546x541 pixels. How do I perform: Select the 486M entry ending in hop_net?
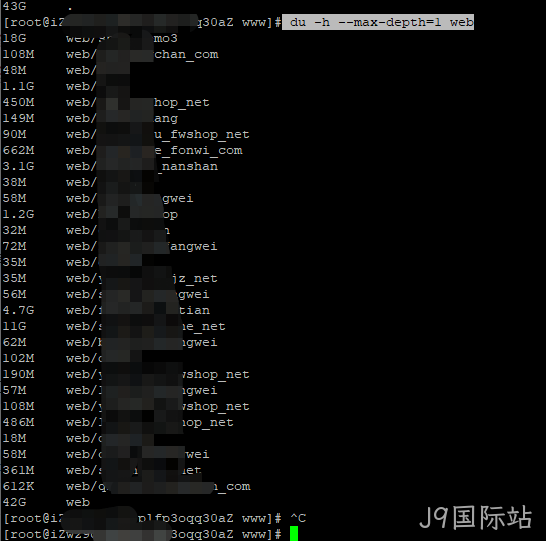pyautogui.click(x=118, y=422)
